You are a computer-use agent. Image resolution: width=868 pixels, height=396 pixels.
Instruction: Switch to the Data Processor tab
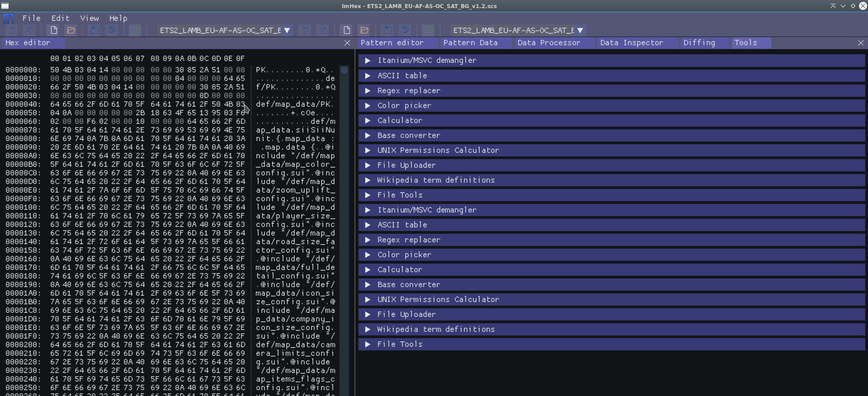[x=554, y=43]
